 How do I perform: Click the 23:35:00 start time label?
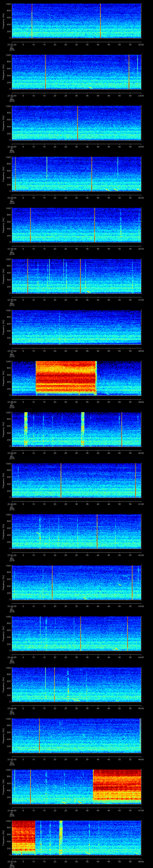click(x=12, y=249)
